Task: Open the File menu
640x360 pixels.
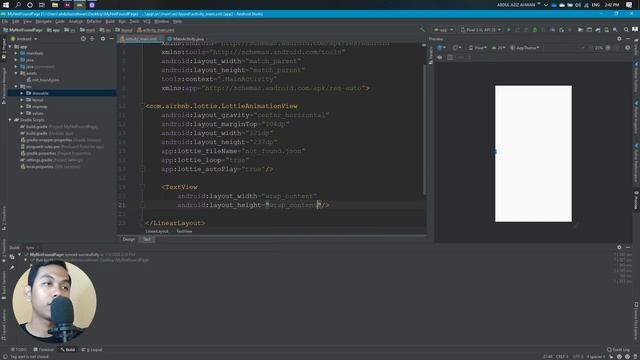Action: 5,21
